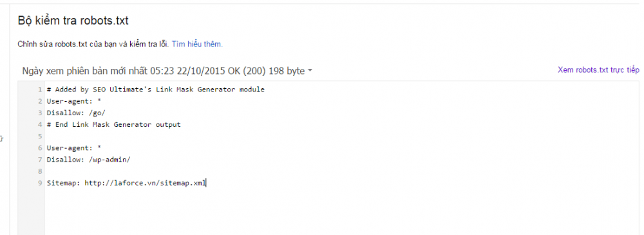Place cursor on empty line 8

[341, 171]
